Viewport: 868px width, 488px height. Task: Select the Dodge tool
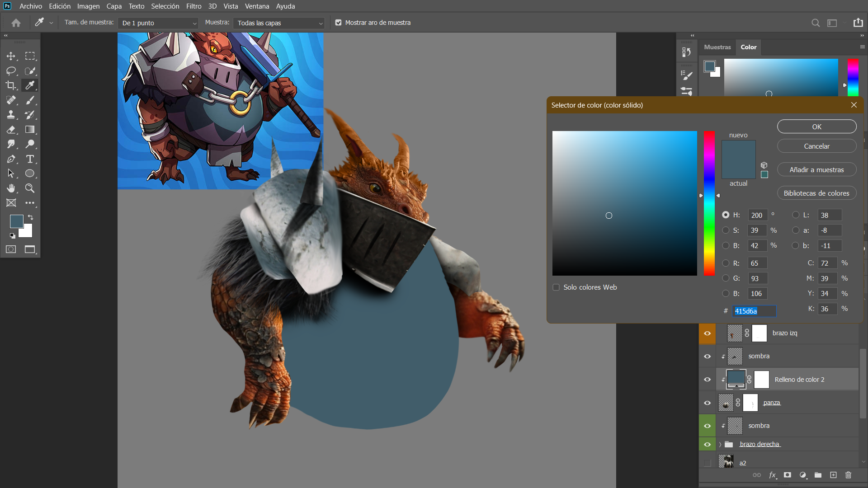(30, 144)
